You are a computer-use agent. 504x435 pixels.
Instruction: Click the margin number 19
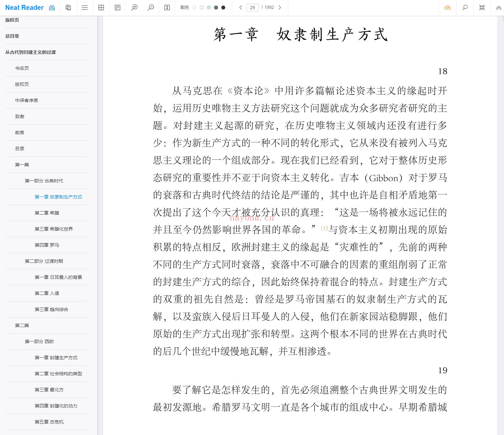(443, 370)
